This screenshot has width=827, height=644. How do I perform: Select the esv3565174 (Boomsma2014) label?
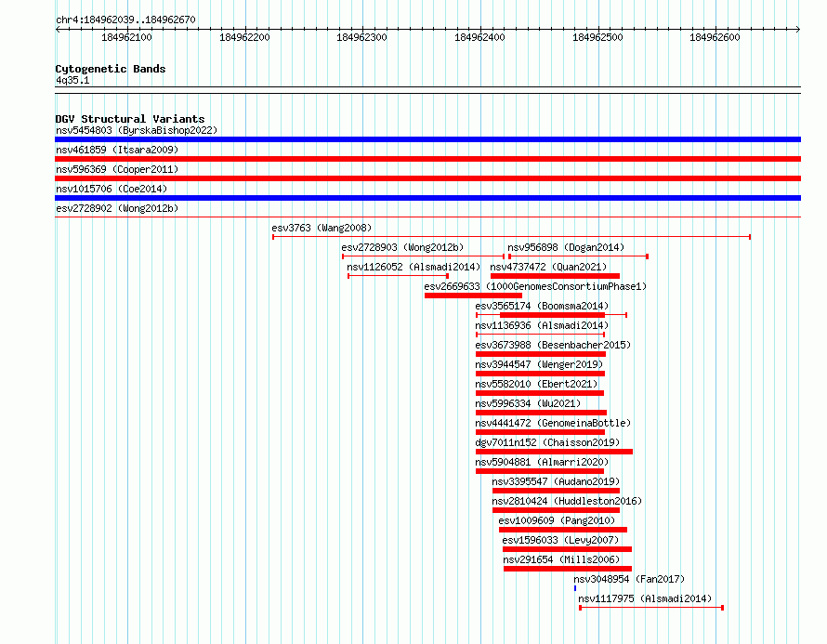tap(542, 306)
